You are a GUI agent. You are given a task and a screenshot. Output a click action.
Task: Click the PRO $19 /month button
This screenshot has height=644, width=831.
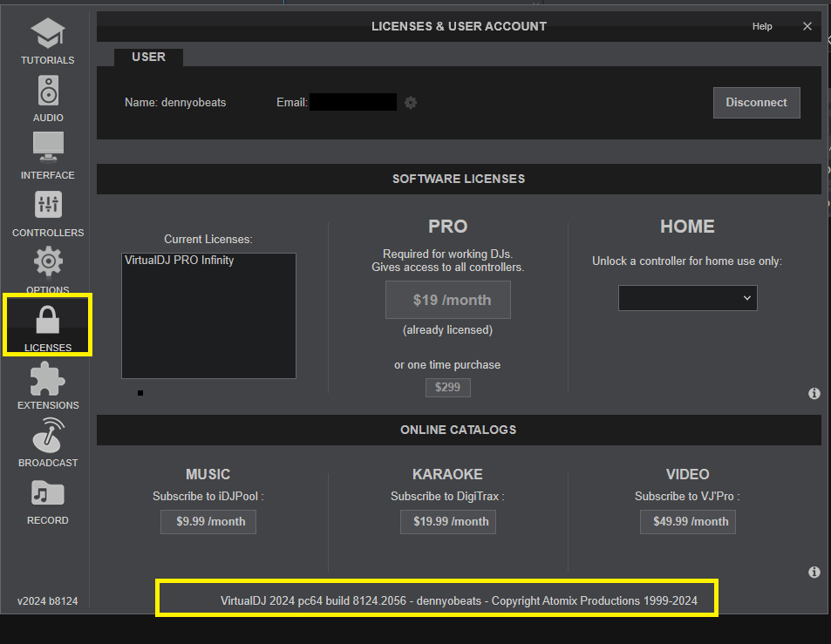pyautogui.click(x=448, y=300)
